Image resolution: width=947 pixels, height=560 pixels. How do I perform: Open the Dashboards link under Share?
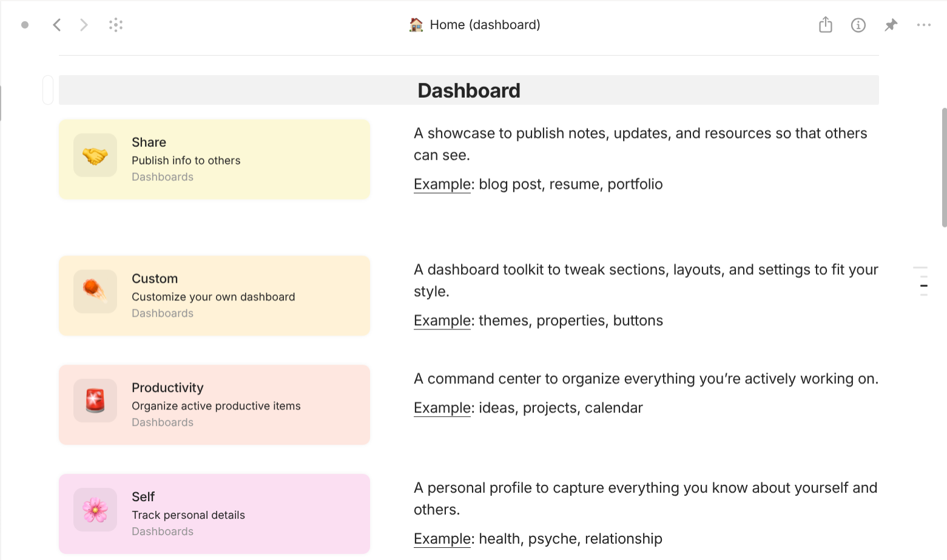[162, 177]
